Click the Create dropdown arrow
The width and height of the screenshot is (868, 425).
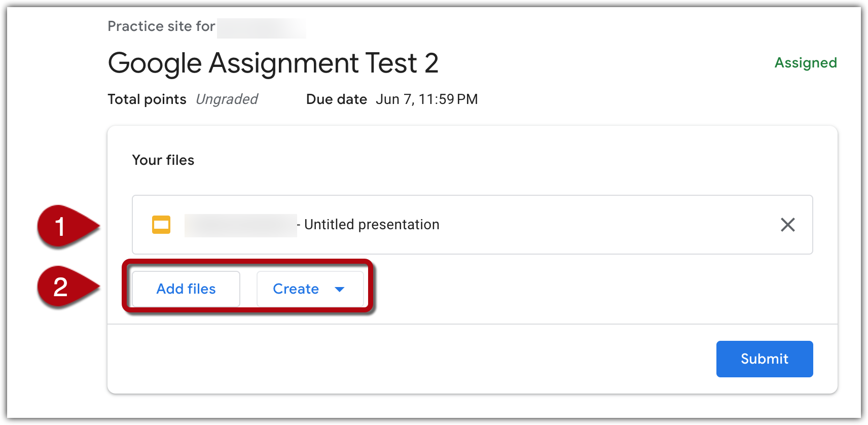point(340,289)
